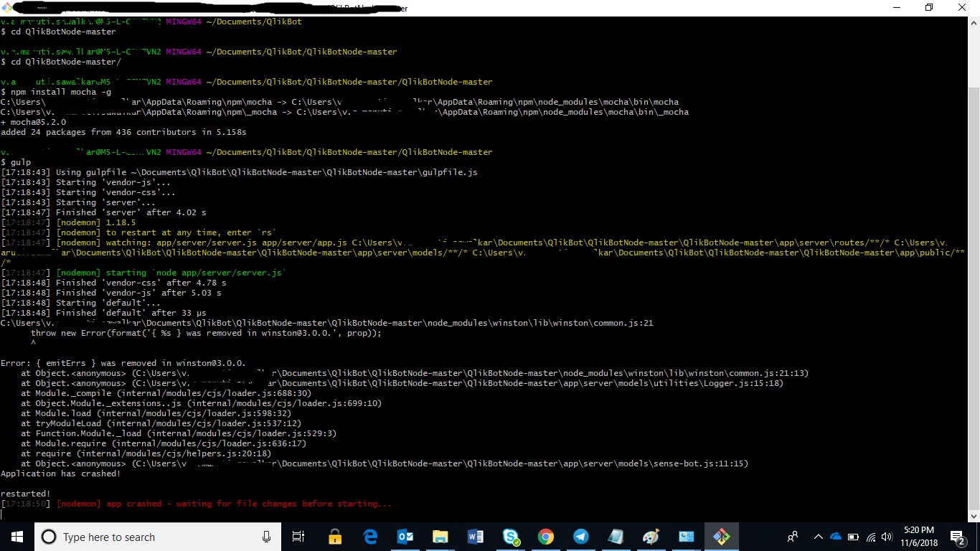This screenshot has width=980, height=551.
Task: Open the notepad-style app icon in taskbar
Action: point(616,537)
